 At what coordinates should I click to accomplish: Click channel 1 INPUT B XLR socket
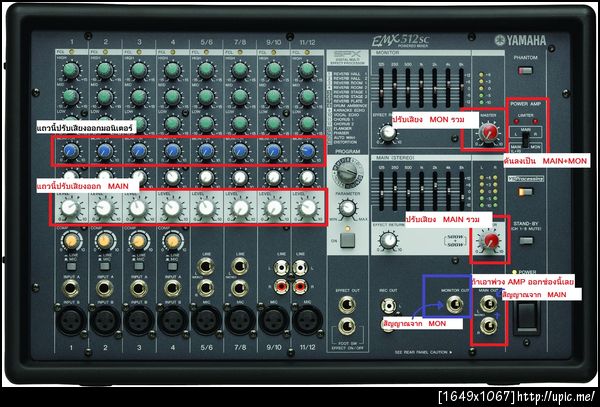click(x=71, y=320)
